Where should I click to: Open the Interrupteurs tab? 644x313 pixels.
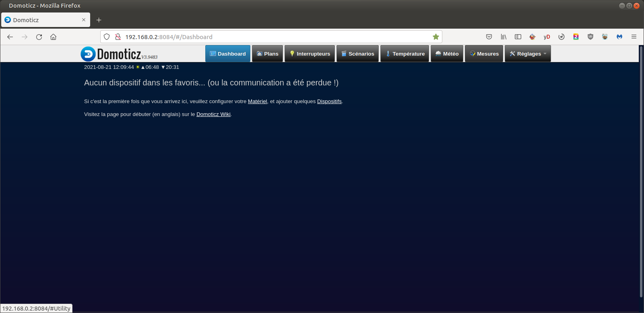[x=310, y=54]
